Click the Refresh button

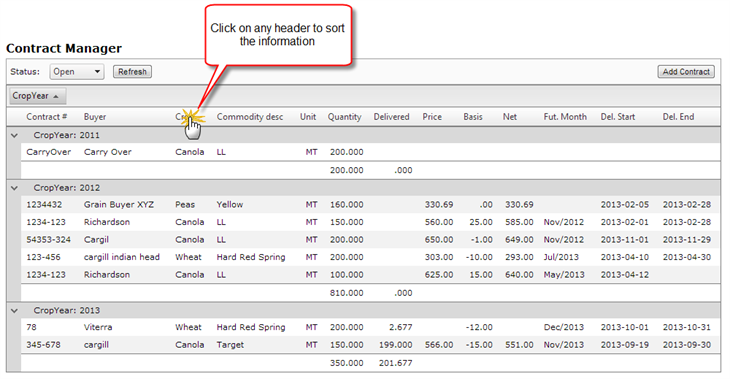click(x=132, y=72)
